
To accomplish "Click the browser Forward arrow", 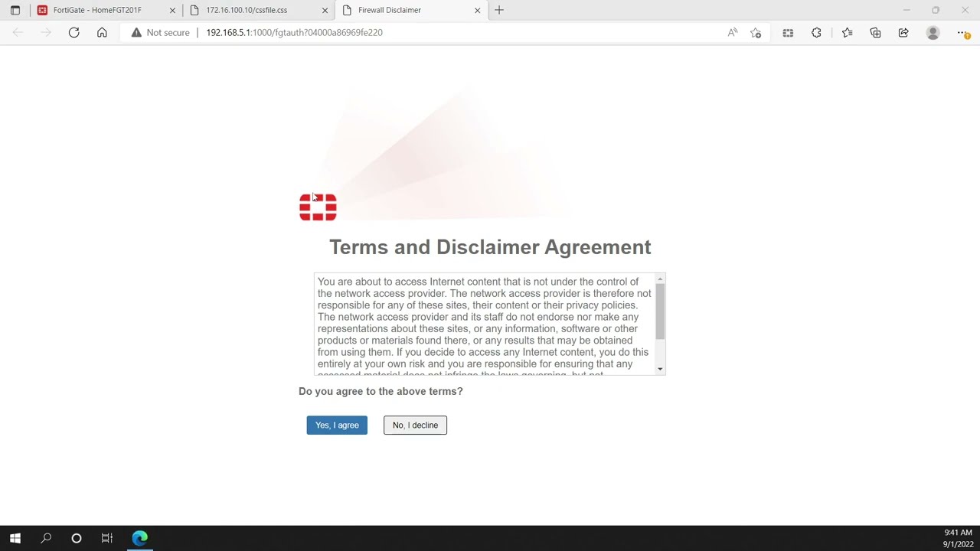I will pos(46,32).
